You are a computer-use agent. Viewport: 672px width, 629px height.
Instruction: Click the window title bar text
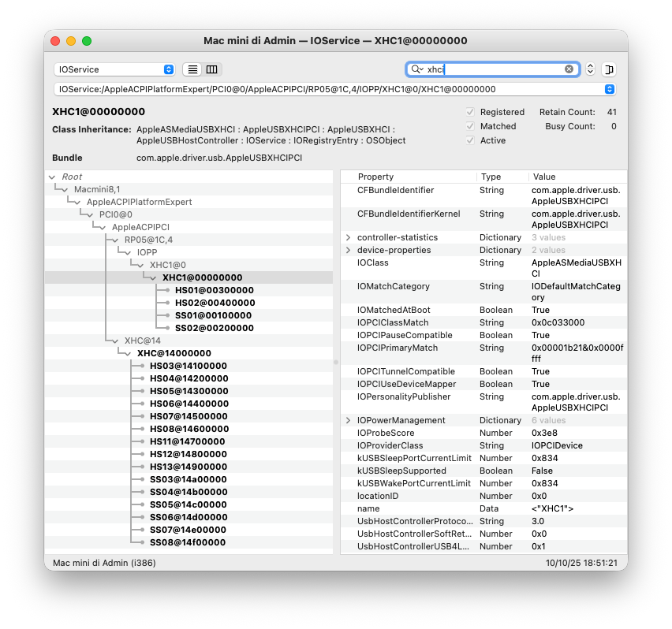[x=335, y=41]
